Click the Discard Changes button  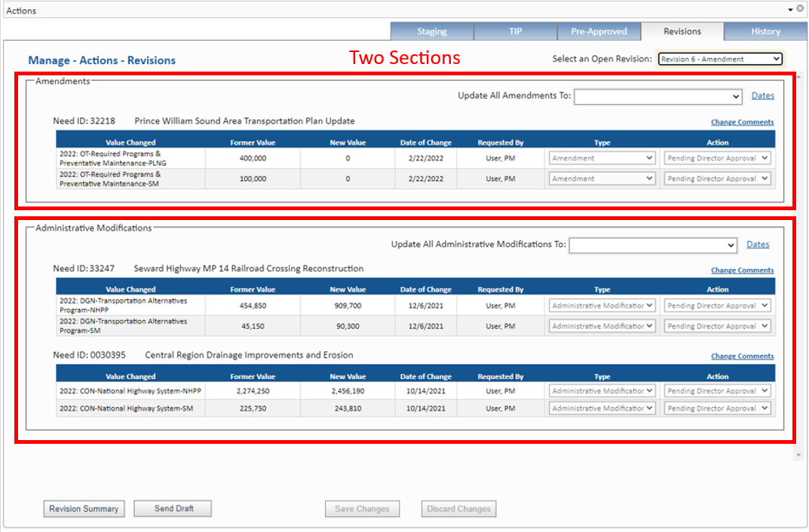pos(458,509)
